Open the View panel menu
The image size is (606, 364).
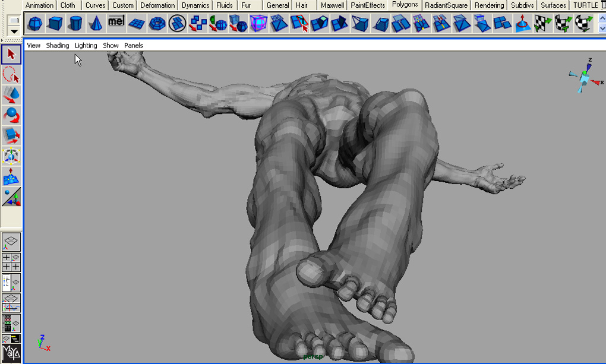point(34,45)
